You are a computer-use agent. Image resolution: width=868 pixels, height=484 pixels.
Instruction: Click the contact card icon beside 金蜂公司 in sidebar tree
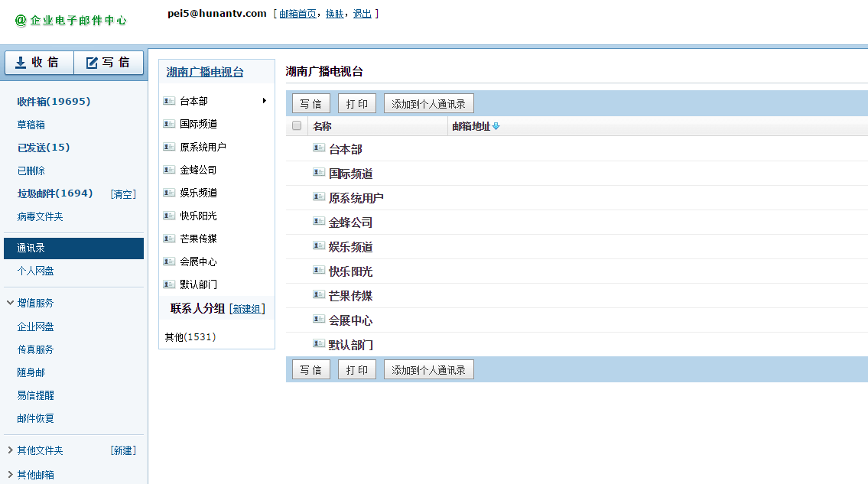169,170
